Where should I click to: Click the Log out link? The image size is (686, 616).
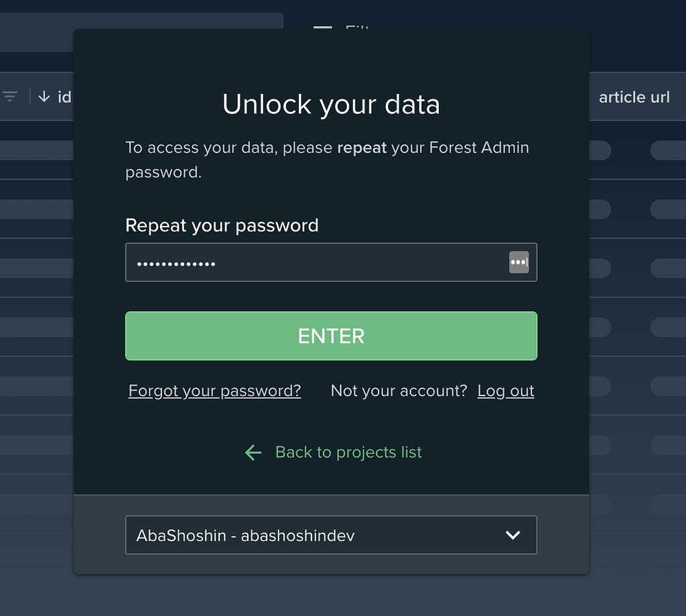[x=506, y=391]
